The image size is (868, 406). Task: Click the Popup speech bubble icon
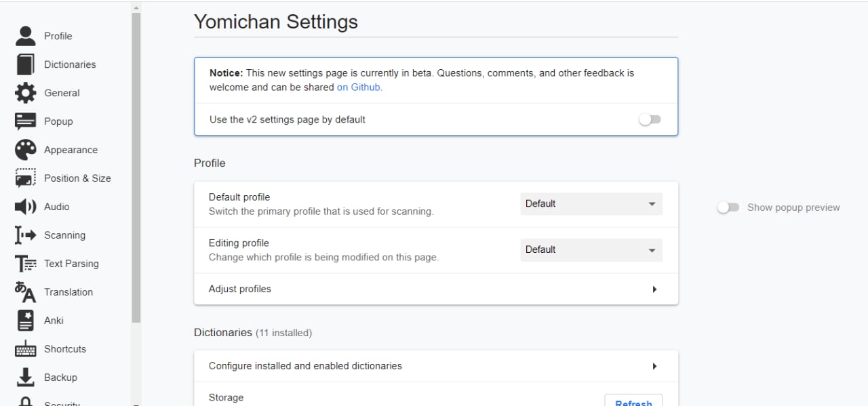click(26, 121)
